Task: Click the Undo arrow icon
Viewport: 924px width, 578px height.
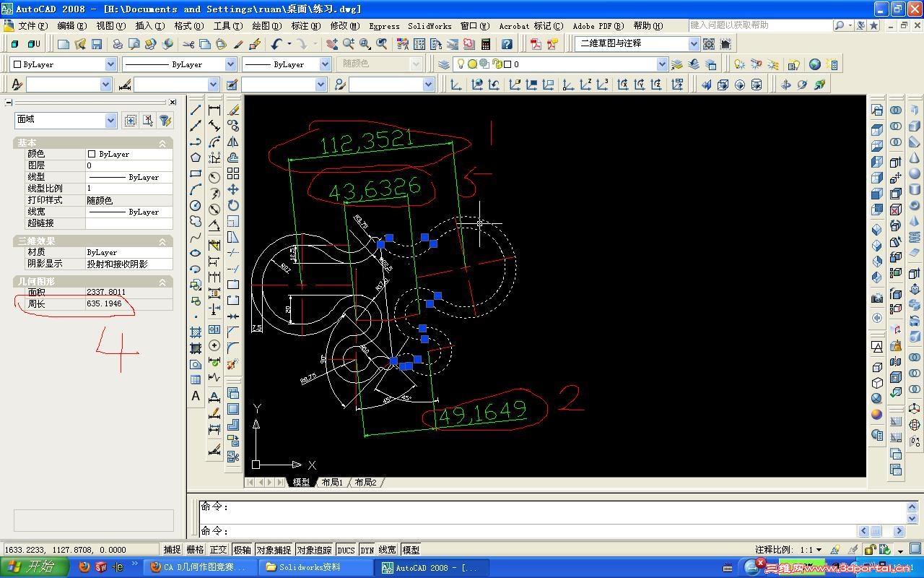Action: tap(277, 44)
